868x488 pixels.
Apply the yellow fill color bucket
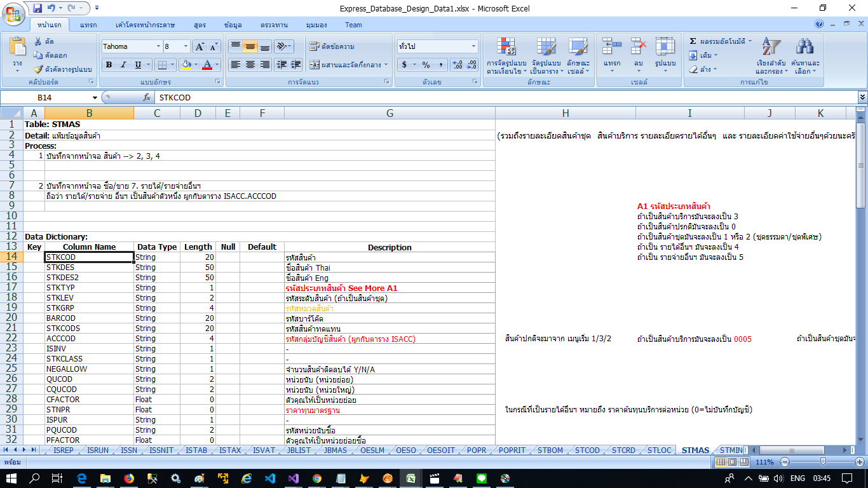pos(186,65)
